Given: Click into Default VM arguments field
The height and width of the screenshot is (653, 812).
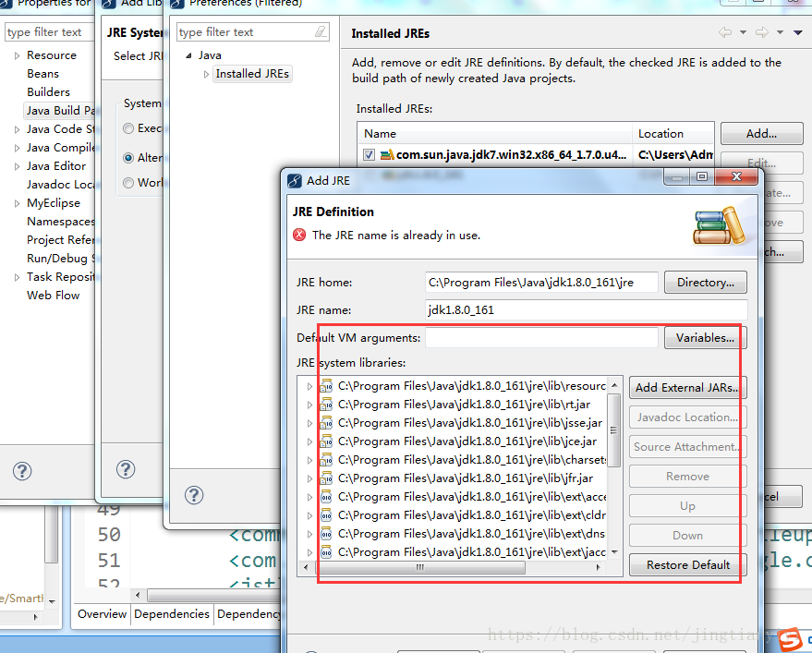Looking at the screenshot, I should point(541,338).
